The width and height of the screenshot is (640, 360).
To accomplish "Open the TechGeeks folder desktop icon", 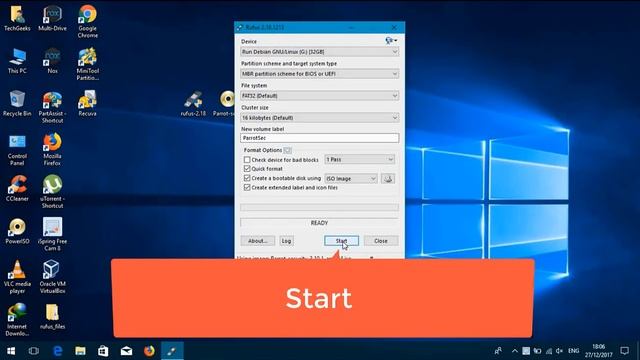I will tap(17, 18).
